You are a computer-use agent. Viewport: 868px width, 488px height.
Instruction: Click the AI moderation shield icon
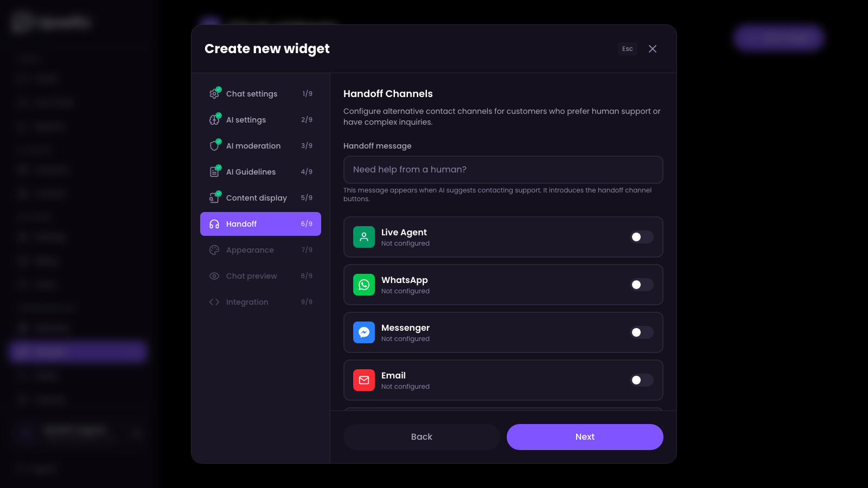click(214, 145)
